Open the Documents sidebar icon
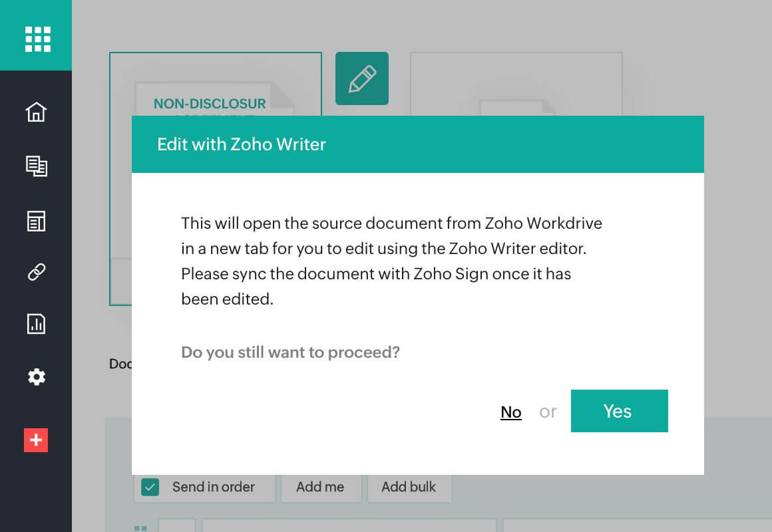The width and height of the screenshot is (772, 532). point(36,166)
